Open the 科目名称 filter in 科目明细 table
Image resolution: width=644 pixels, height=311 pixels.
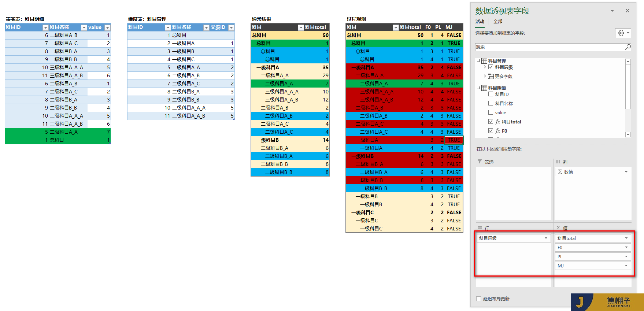pyautogui.click(x=84, y=27)
